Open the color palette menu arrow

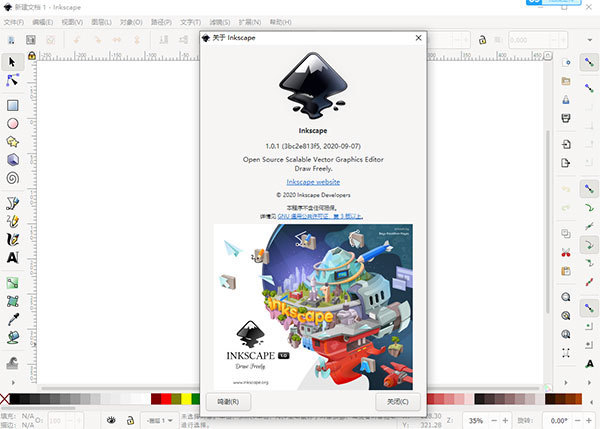click(592, 401)
